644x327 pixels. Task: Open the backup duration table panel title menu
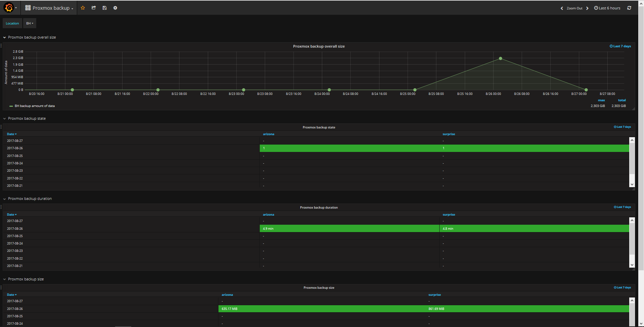pyautogui.click(x=319, y=208)
